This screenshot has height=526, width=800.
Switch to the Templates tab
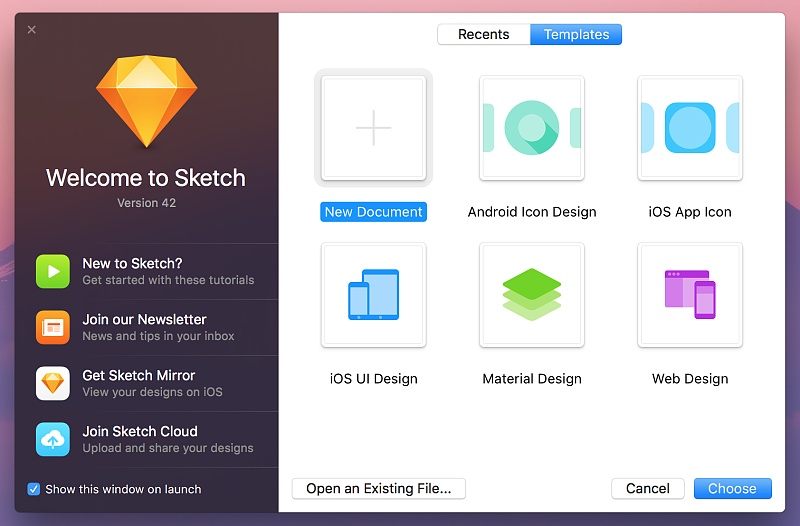coord(576,34)
